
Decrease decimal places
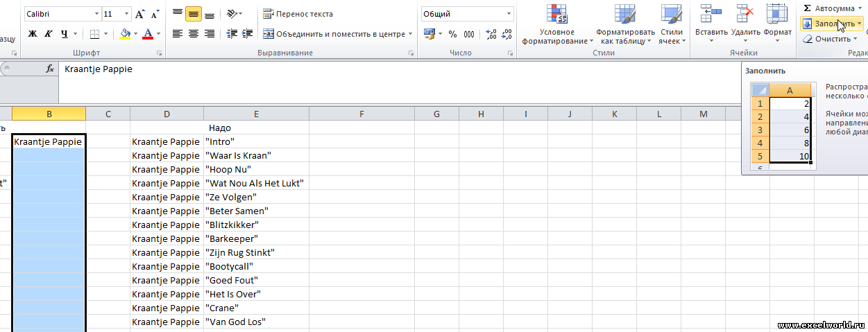coord(507,33)
